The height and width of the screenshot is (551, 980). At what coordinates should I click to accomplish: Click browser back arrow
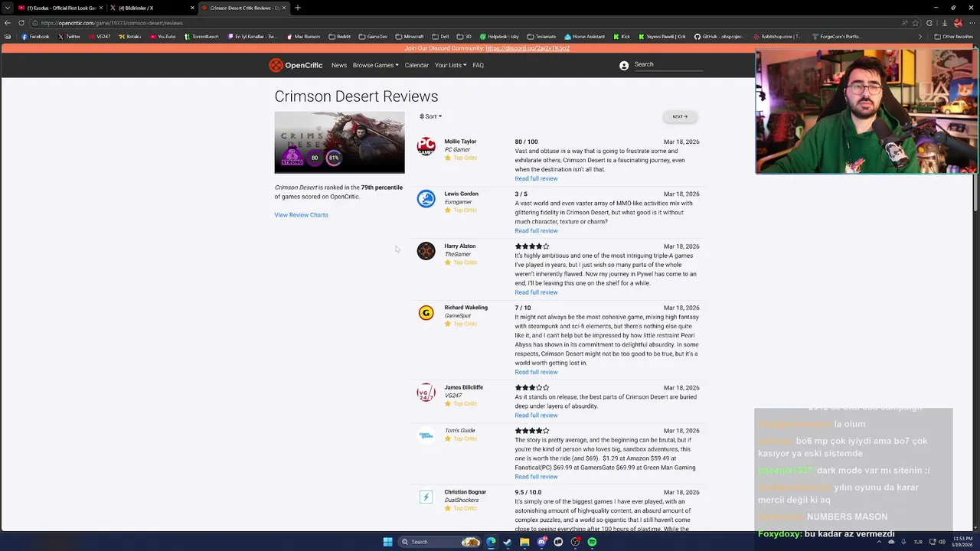click(8, 23)
